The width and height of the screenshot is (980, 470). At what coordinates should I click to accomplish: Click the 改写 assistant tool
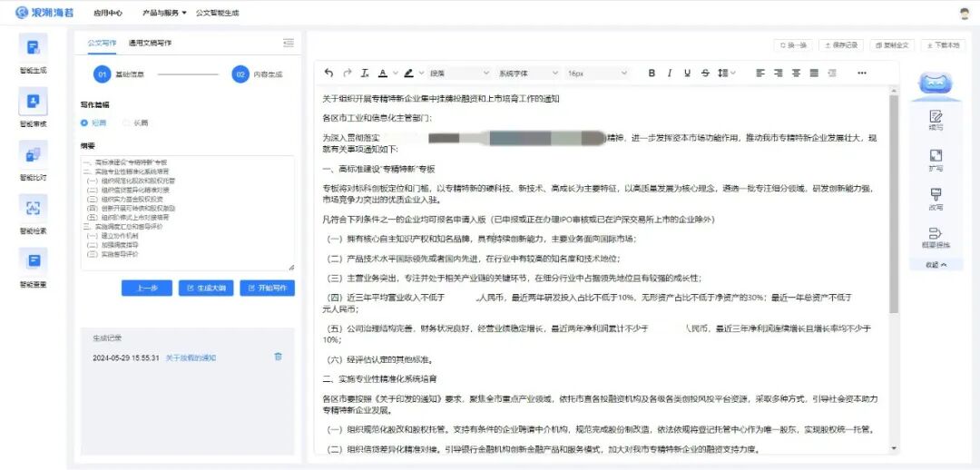936,199
